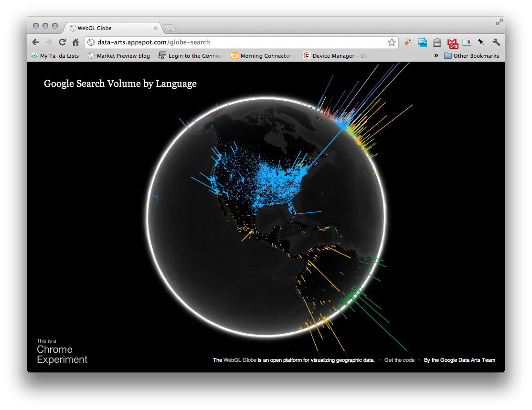Image resolution: width=532 pixels, height=410 pixels.
Task: Click the black pushpin extension icon
Action: coord(481,43)
